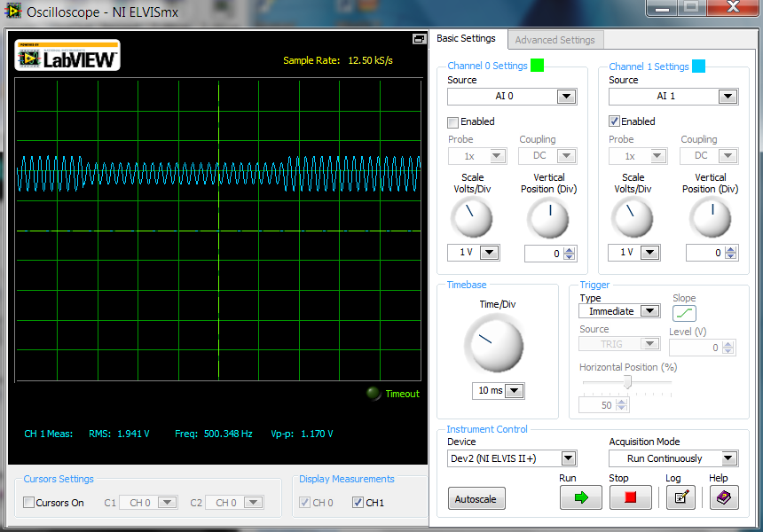Click the Oscilloscope app icon in title bar
763x532 pixels.
click(x=12, y=11)
